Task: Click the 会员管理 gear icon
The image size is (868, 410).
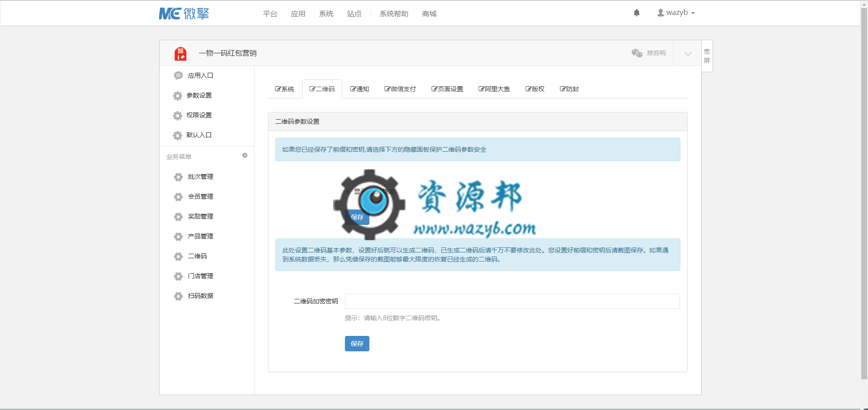Action: 179,197
